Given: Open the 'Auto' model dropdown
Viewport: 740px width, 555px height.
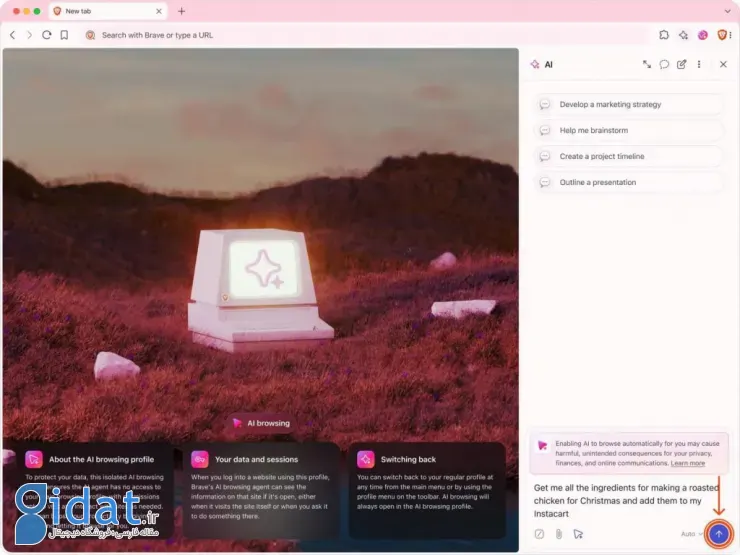Looking at the screenshot, I should [691, 534].
